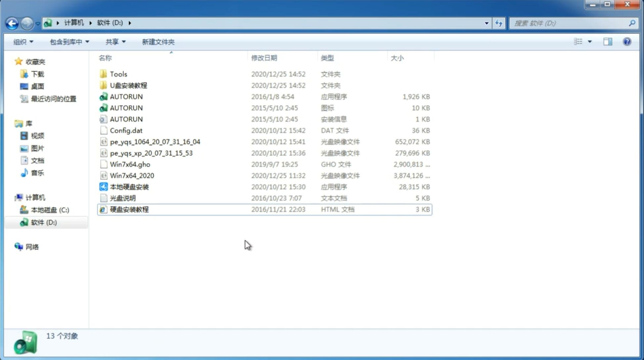This screenshot has width=644, height=360.
Task: Click 新建文件夹 button
Action: click(158, 42)
